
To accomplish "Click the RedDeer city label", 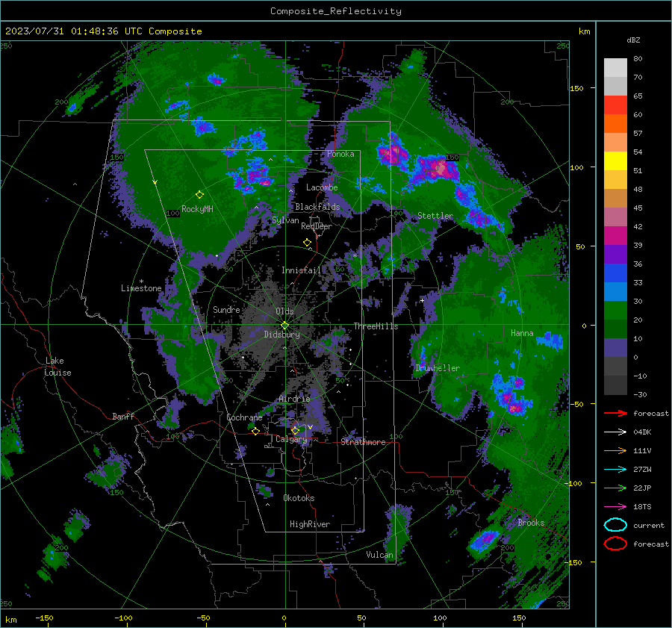I will [x=317, y=226].
